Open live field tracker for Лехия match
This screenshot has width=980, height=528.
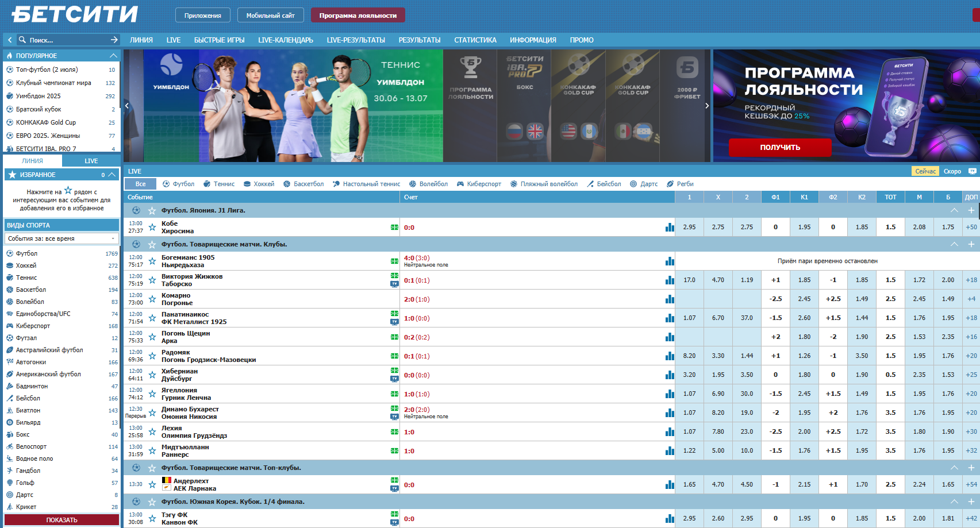(x=394, y=431)
